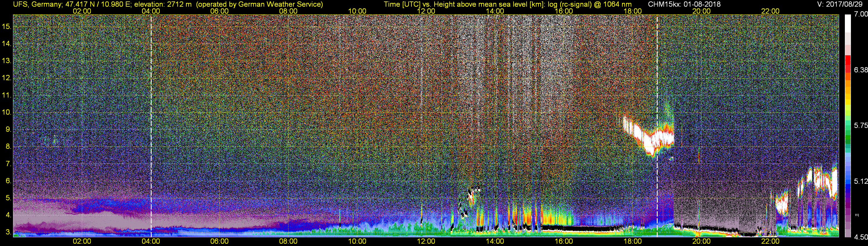The width and height of the screenshot is (868, 246).
Task: Click the tiny "eq" label beside the color scale
Action: 857,215
